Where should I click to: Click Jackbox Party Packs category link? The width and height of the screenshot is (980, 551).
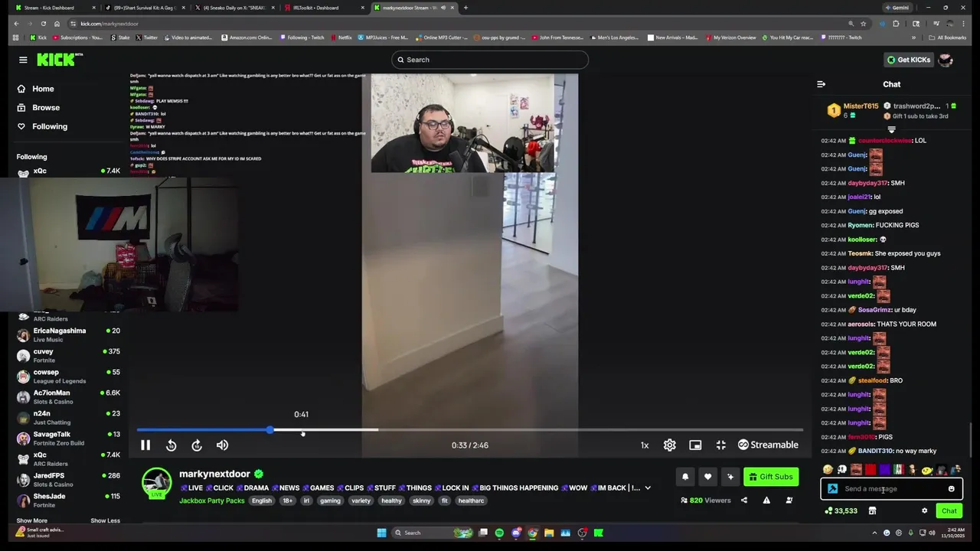(x=212, y=500)
